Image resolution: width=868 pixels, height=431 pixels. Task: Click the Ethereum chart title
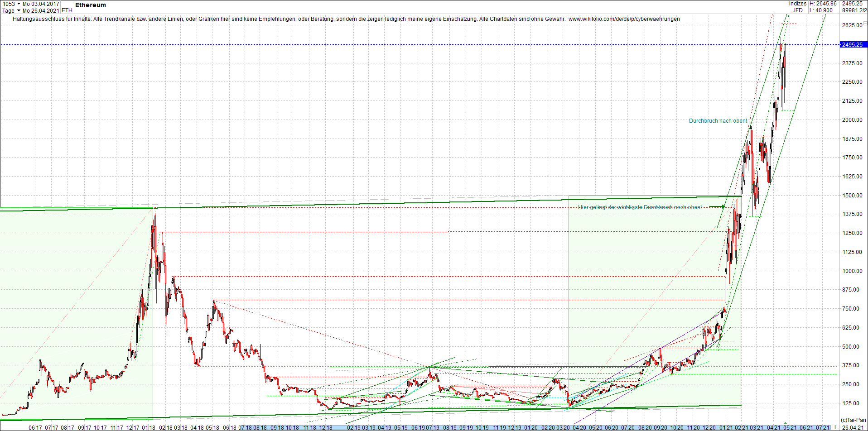(x=91, y=5)
